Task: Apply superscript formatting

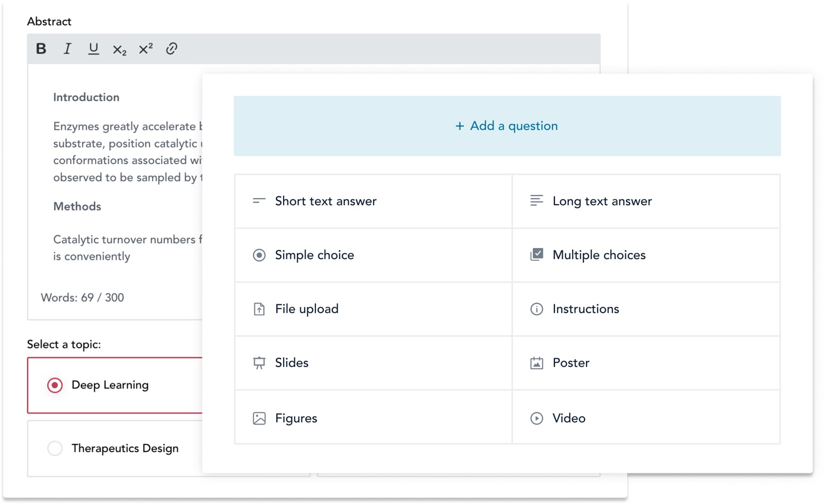Action: [145, 49]
